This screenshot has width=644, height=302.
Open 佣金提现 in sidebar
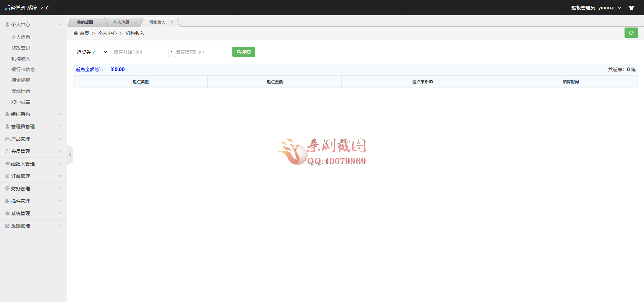pyautogui.click(x=21, y=80)
